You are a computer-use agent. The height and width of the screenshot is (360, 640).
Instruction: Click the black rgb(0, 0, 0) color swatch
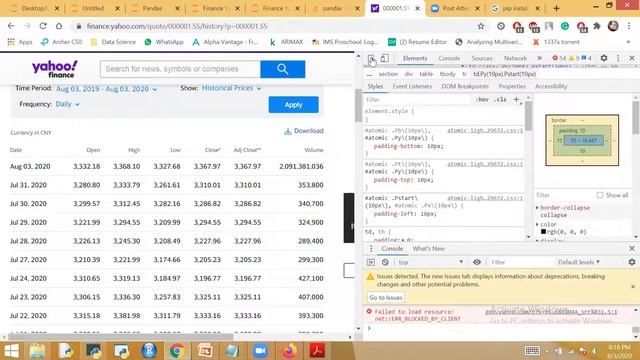(543, 232)
